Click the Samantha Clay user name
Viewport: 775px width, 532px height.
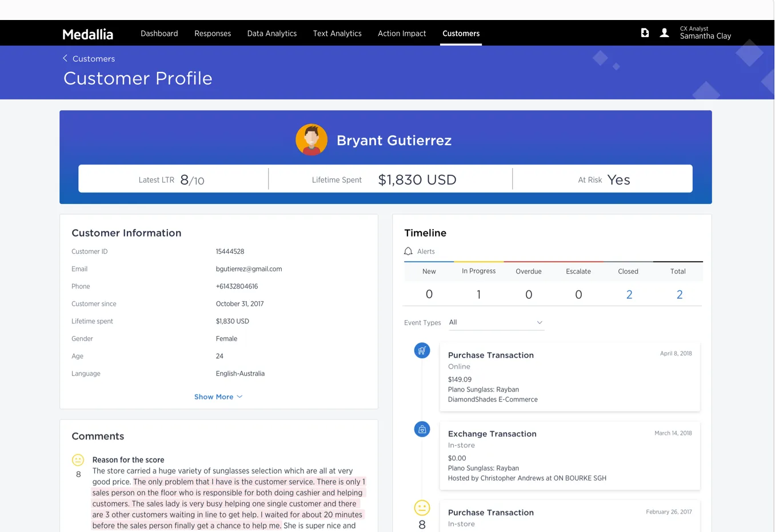coord(705,36)
